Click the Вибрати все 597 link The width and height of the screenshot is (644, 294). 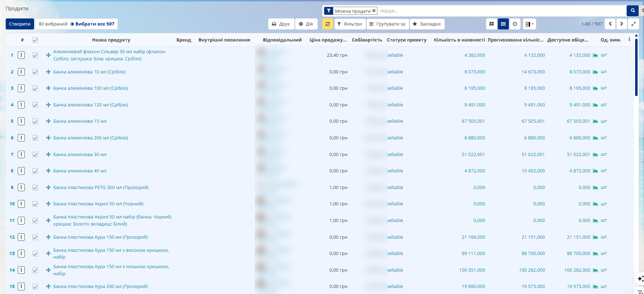(x=92, y=24)
